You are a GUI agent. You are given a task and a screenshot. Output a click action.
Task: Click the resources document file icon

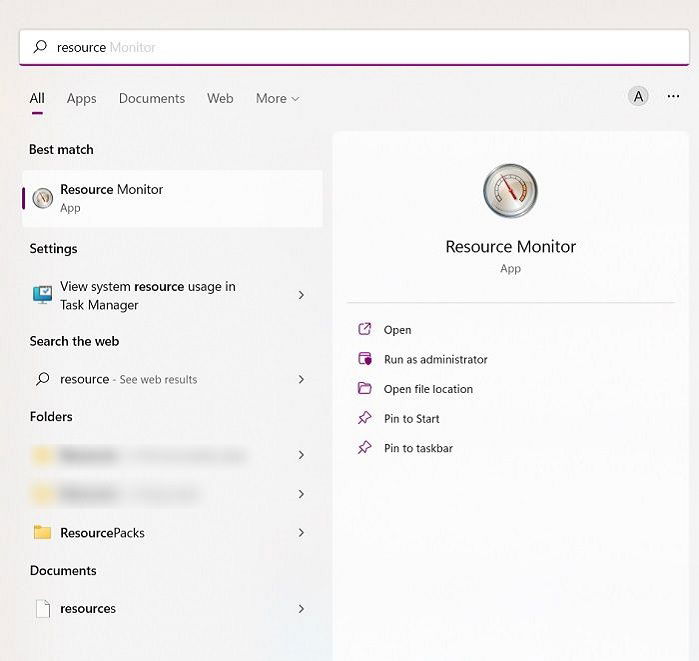coord(43,608)
